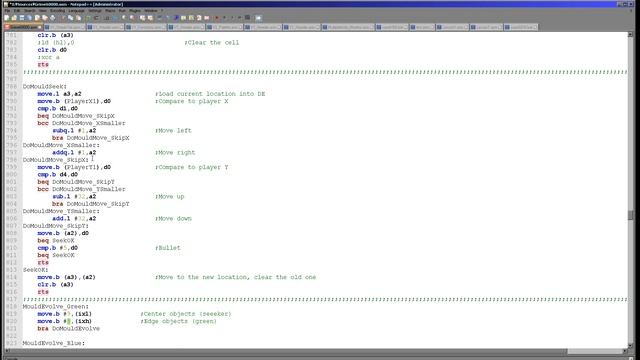Click the New file toolbar icon
The image size is (640, 360).
pos(7,18)
